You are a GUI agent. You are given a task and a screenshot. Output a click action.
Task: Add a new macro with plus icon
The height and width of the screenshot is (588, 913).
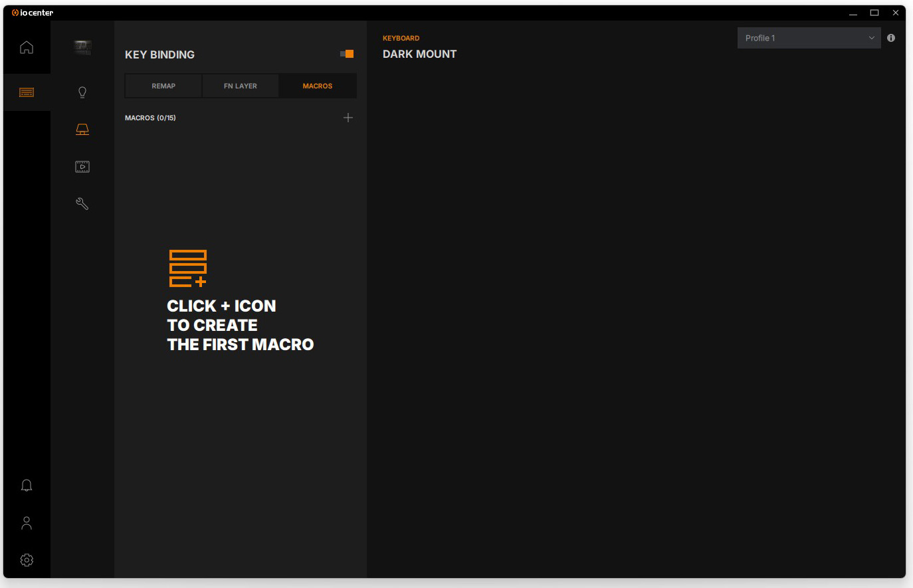[348, 118]
